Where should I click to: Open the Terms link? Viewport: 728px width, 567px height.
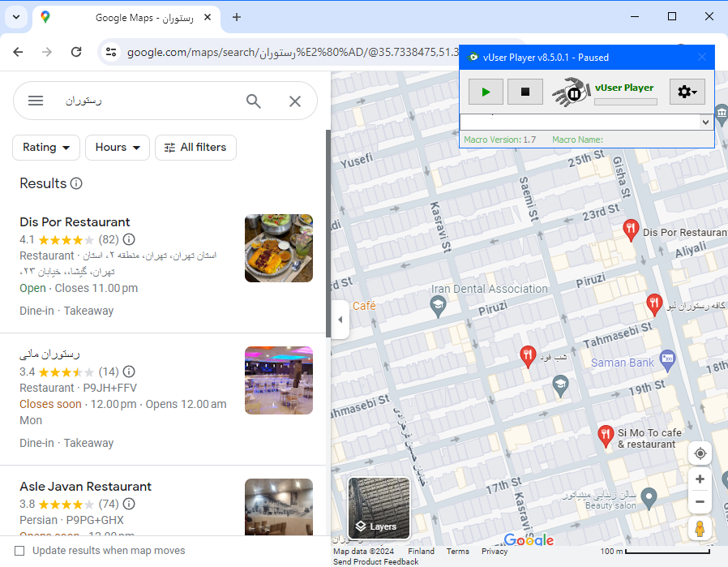458,552
